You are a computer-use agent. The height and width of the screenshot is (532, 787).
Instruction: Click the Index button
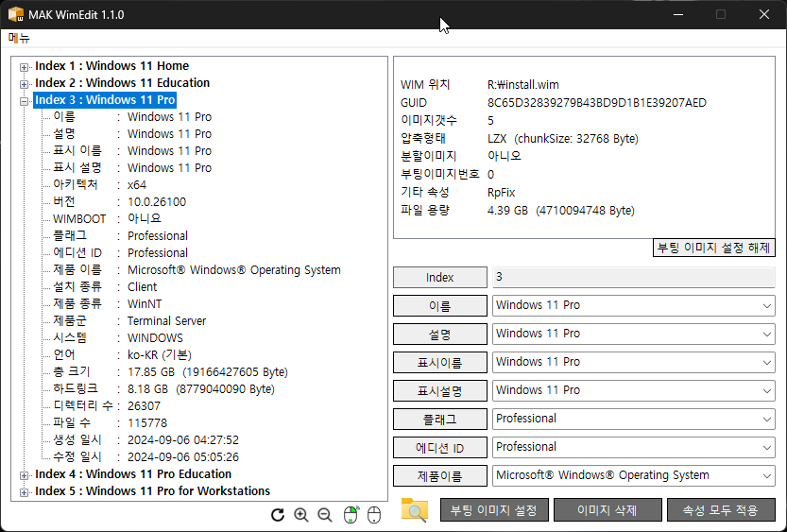(x=439, y=277)
